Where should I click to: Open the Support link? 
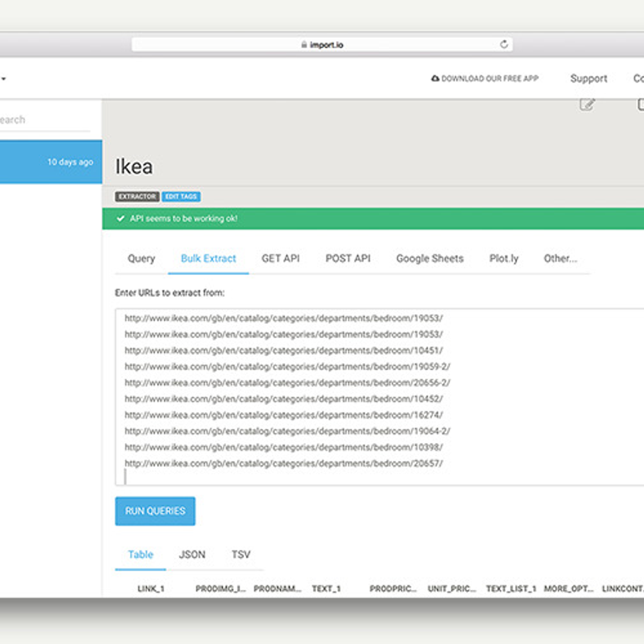pyautogui.click(x=589, y=78)
